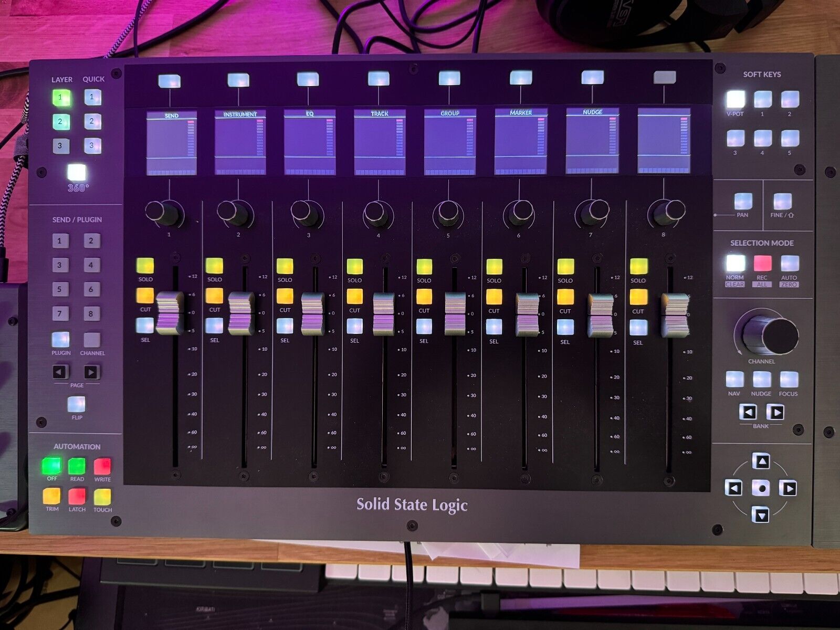Enable automation READ mode
840x630 pixels.
click(x=77, y=466)
